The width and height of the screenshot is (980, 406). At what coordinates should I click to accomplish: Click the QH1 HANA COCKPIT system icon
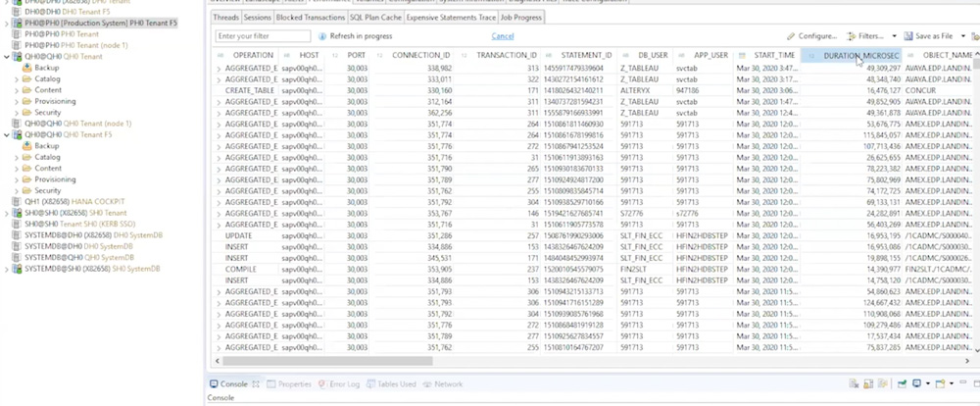click(17, 201)
